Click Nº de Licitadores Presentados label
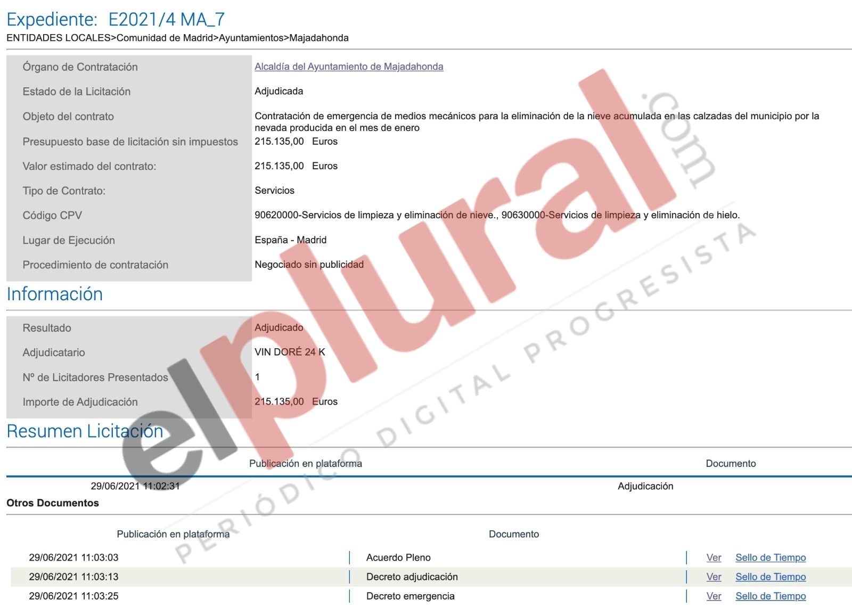 pos(95,377)
